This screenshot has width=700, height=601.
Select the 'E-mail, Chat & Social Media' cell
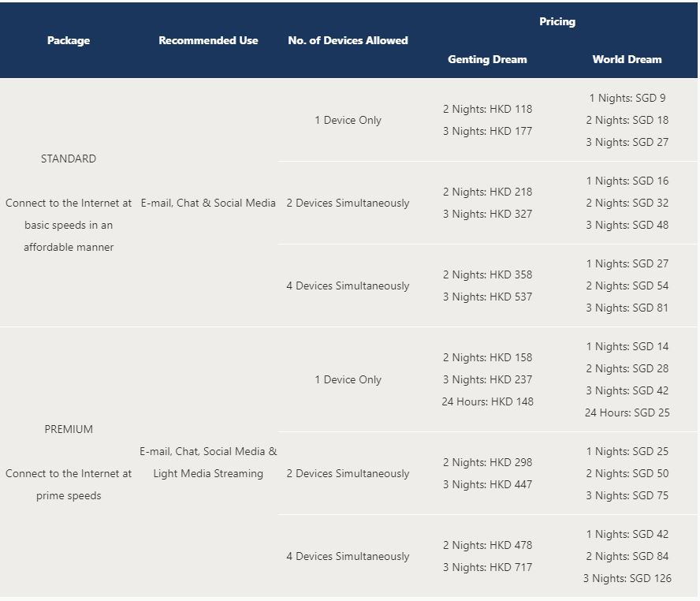[208, 203]
